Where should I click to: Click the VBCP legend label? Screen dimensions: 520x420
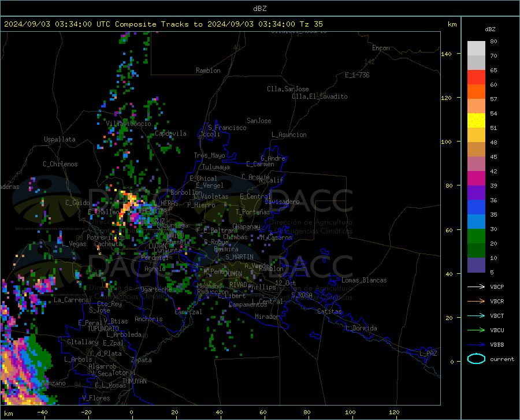497,287
